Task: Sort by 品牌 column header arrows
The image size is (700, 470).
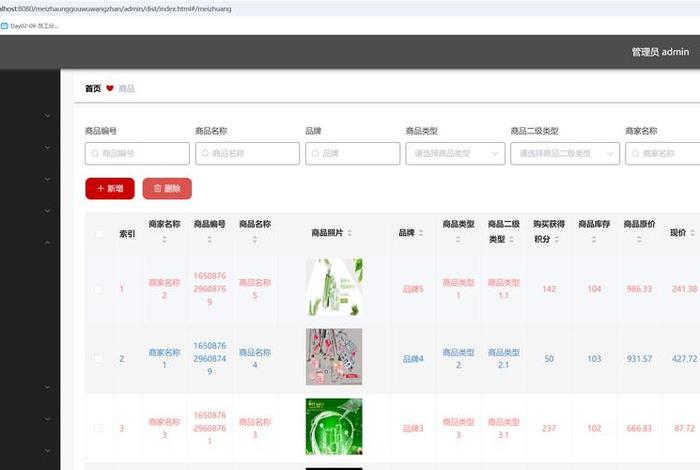Action: [421, 233]
